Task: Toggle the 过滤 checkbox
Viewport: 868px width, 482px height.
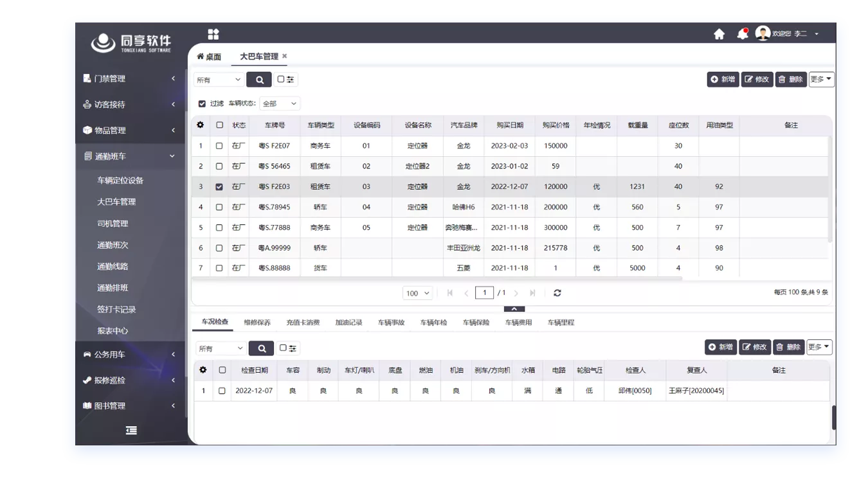Action: pos(203,103)
